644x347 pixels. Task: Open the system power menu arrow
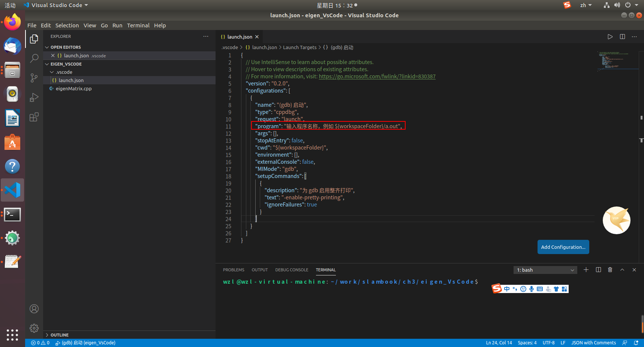coord(637,5)
